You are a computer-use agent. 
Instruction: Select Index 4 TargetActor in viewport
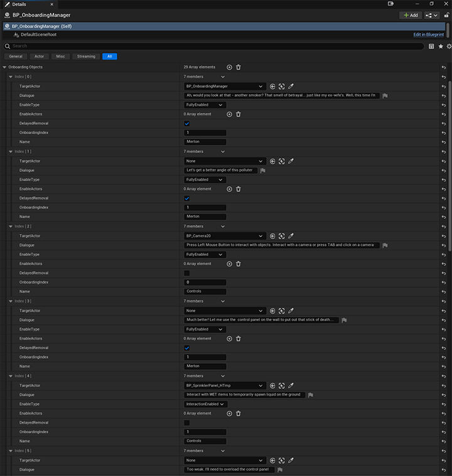click(x=282, y=386)
